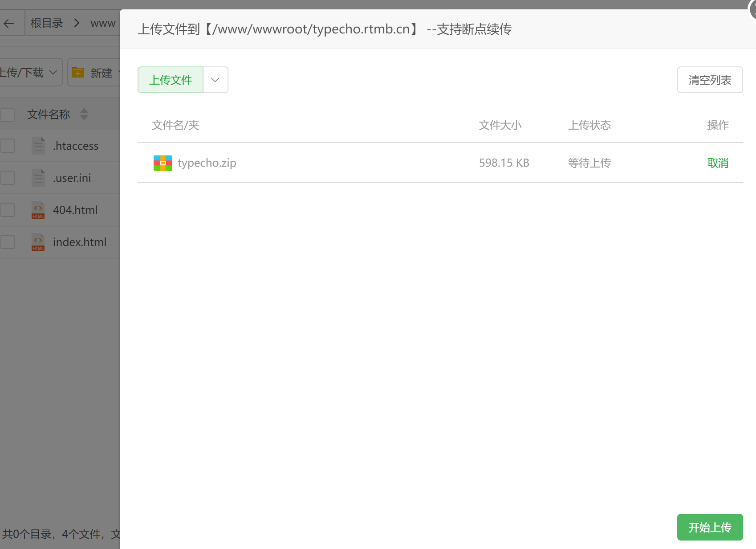The width and height of the screenshot is (756, 549).
Task: Click the .user.ini file icon
Action: 38,178
